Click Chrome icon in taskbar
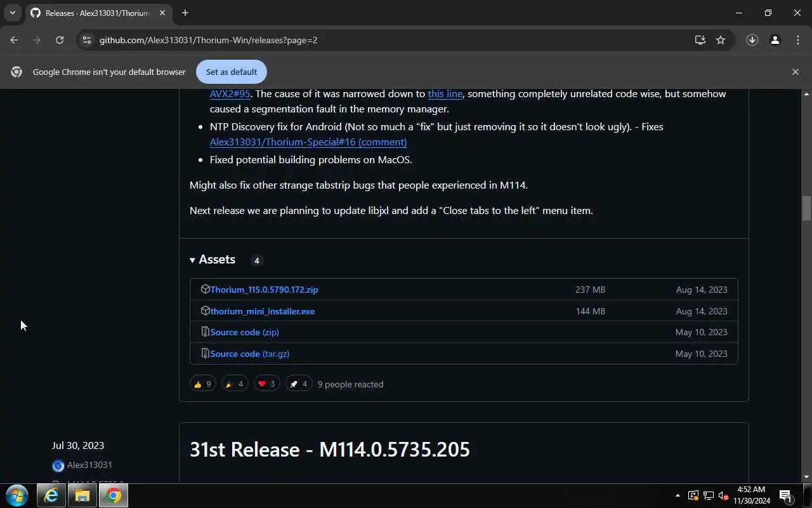The height and width of the screenshot is (508, 812). 114,495
